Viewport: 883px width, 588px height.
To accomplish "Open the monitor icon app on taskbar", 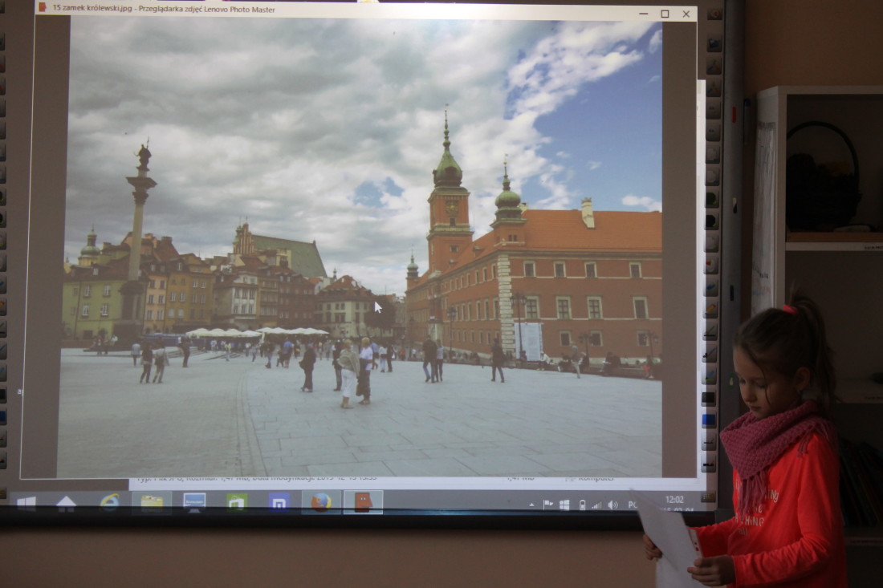I will click(x=194, y=502).
